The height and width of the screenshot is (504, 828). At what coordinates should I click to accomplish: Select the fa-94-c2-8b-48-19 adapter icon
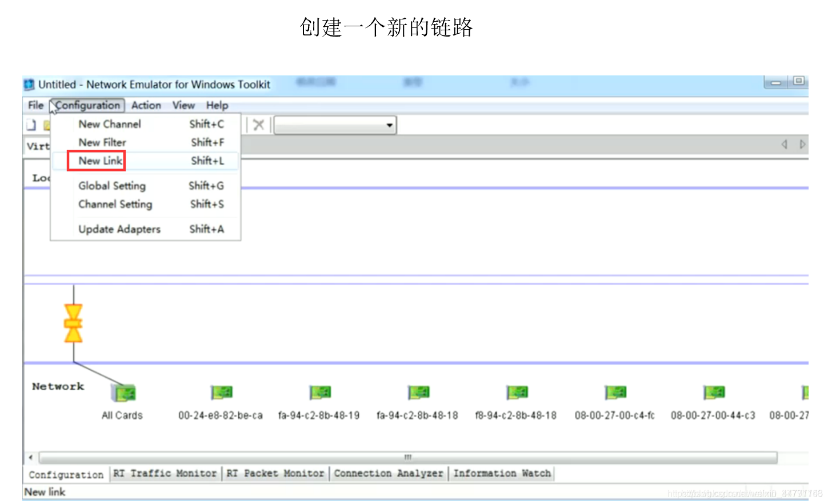pyautogui.click(x=320, y=392)
